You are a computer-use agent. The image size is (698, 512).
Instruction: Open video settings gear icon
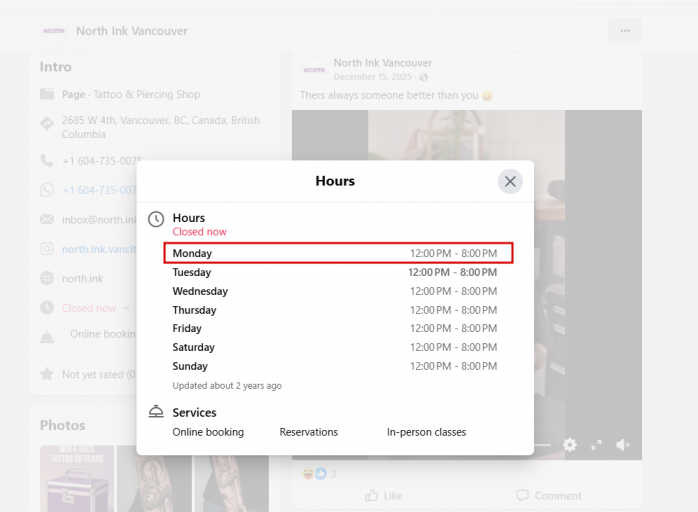(x=570, y=444)
